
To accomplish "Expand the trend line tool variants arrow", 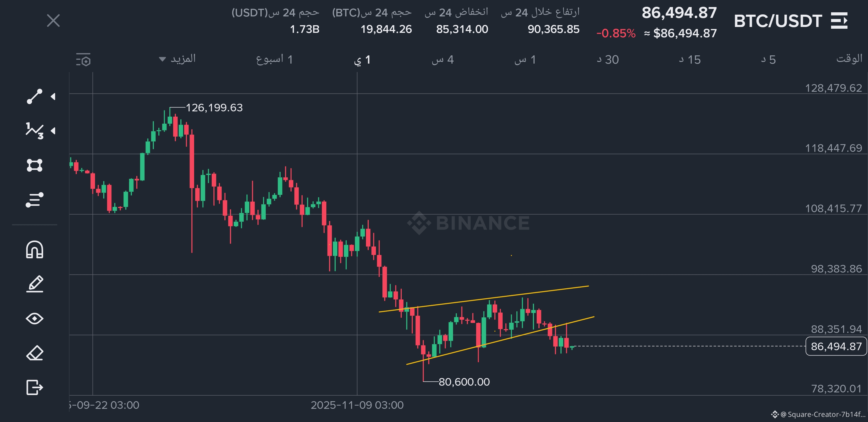I will (x=53, y=97).
